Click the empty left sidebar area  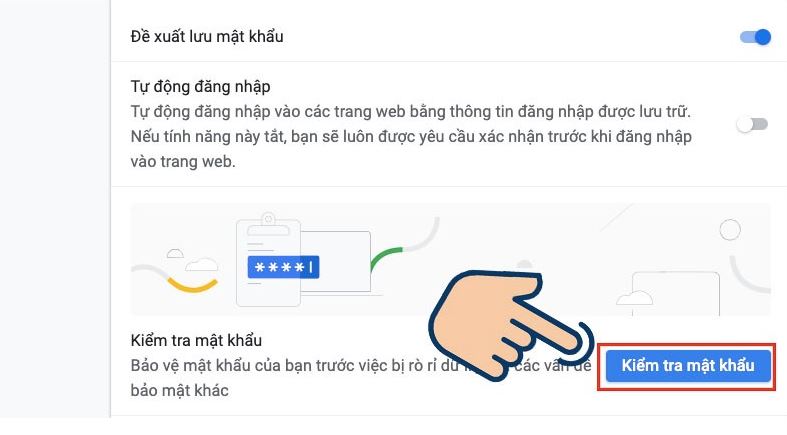point(55,209)
